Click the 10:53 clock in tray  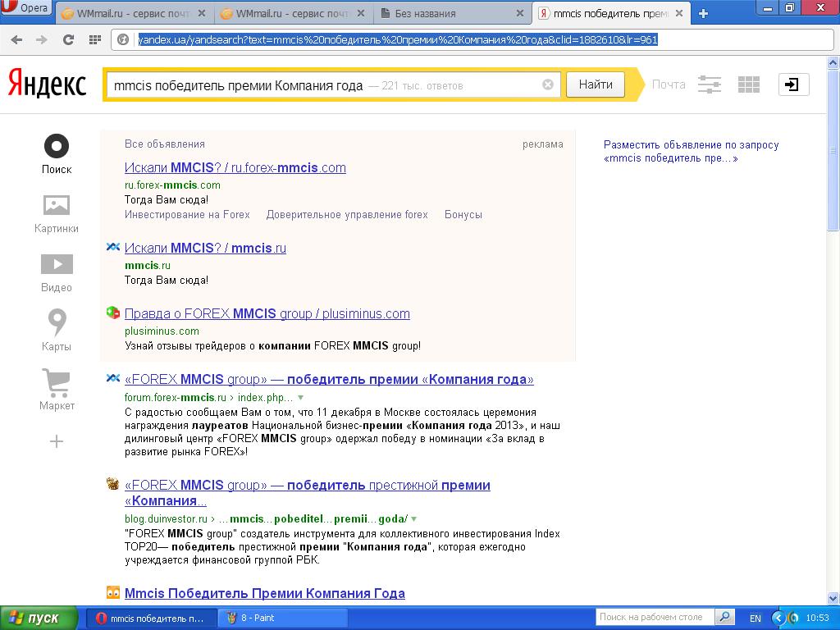coord(818,619)
